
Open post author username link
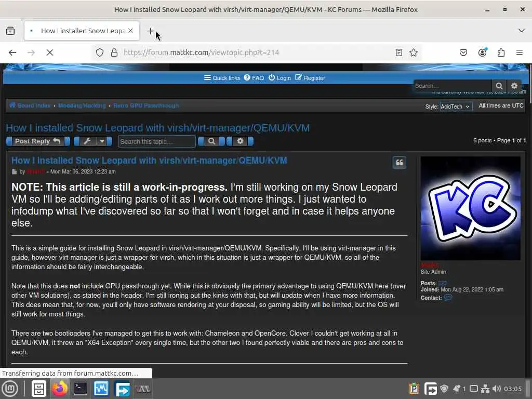tap(36, 171)
